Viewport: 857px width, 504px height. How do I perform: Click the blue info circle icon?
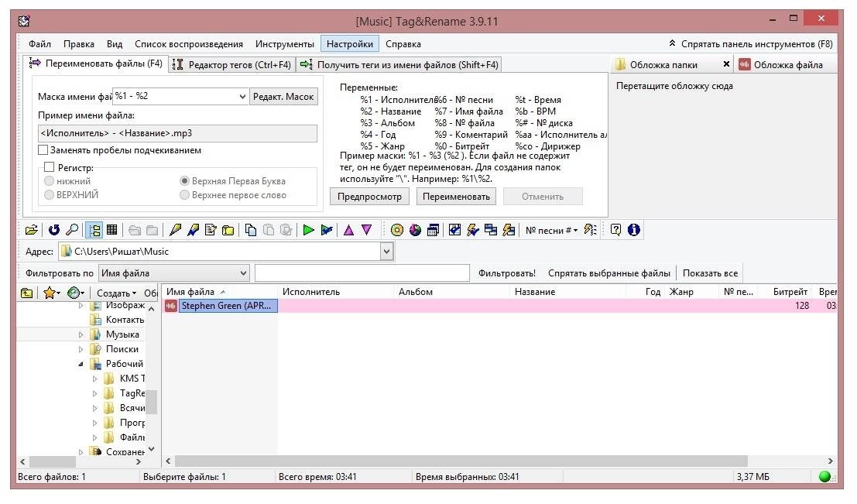[634, 230]
